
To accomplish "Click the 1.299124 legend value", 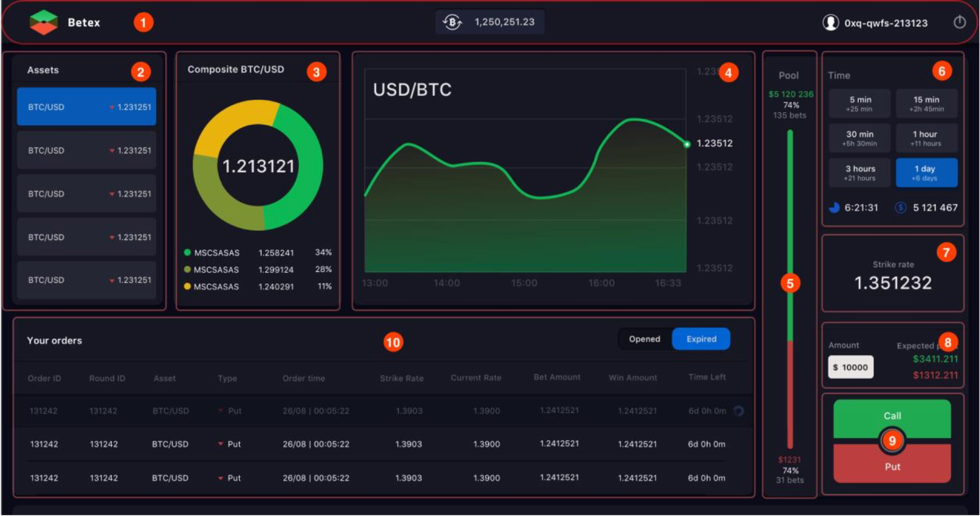I will pyautogui.click(x=276, y=270).
